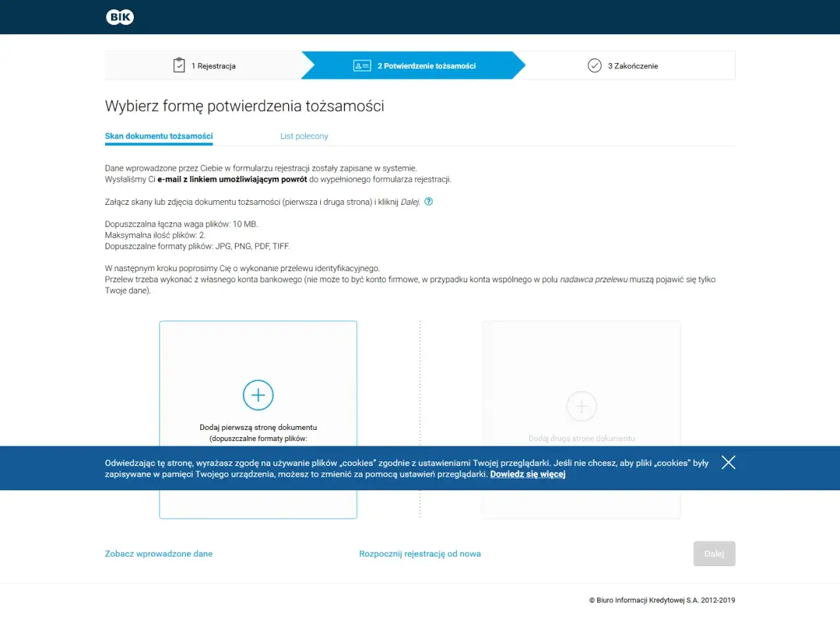Open the Zobacz wprowadzone dane link
Screen dimensions: 840x617
pos(159,553)
